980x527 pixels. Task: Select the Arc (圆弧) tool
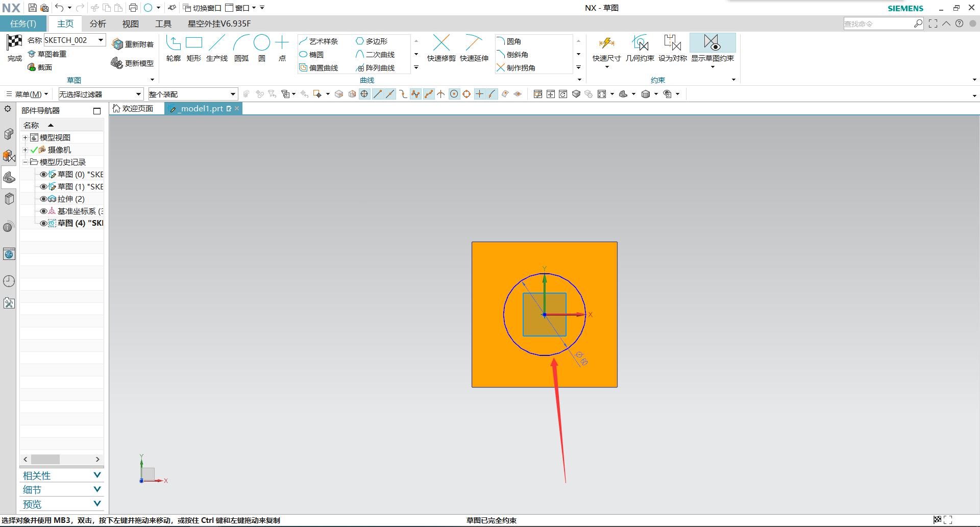click(241, 49)
